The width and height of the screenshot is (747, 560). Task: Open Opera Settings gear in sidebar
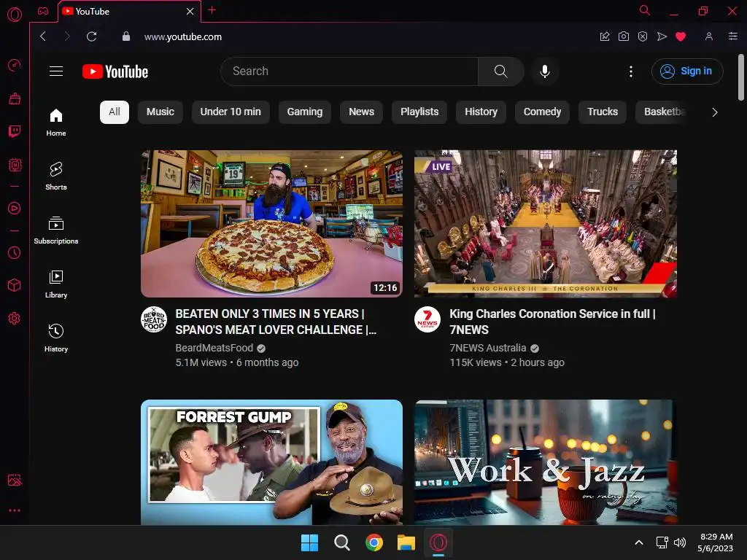point(15,319)
